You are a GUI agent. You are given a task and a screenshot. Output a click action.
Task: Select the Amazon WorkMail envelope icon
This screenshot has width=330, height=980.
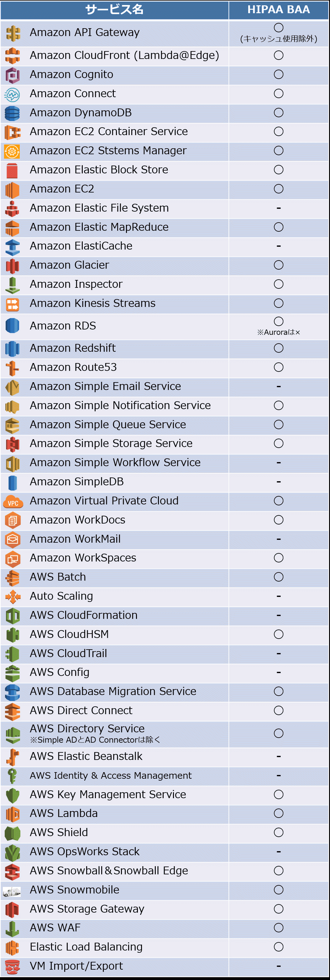[13, 539]
